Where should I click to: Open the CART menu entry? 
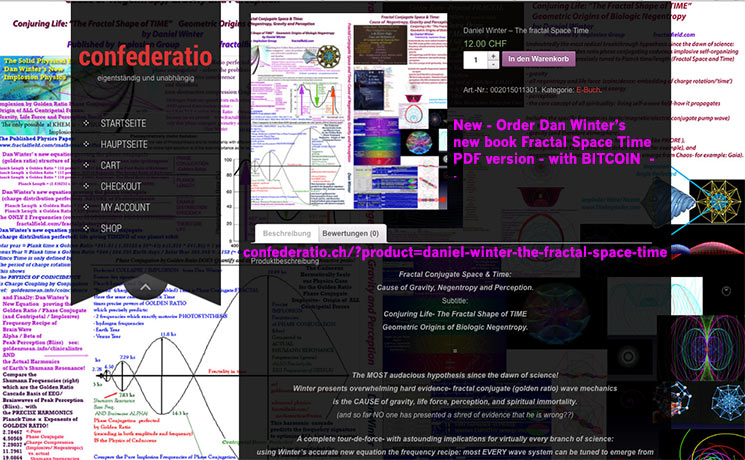110,165
